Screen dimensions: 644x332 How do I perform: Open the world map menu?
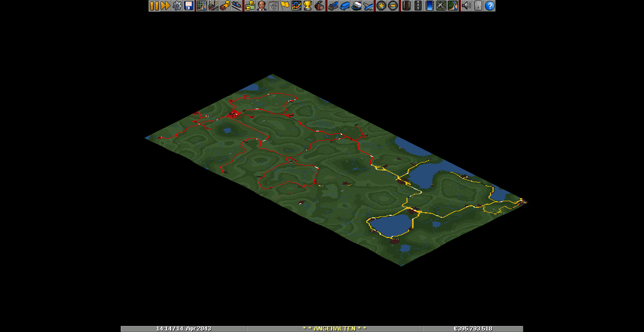pyautogui.click(x=202, y=6)
